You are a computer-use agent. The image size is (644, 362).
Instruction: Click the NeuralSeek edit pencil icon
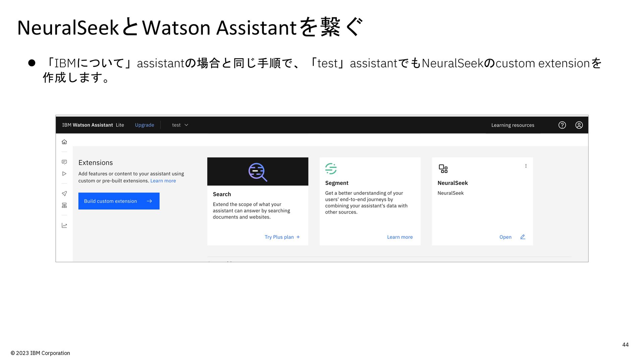(523, 237)
